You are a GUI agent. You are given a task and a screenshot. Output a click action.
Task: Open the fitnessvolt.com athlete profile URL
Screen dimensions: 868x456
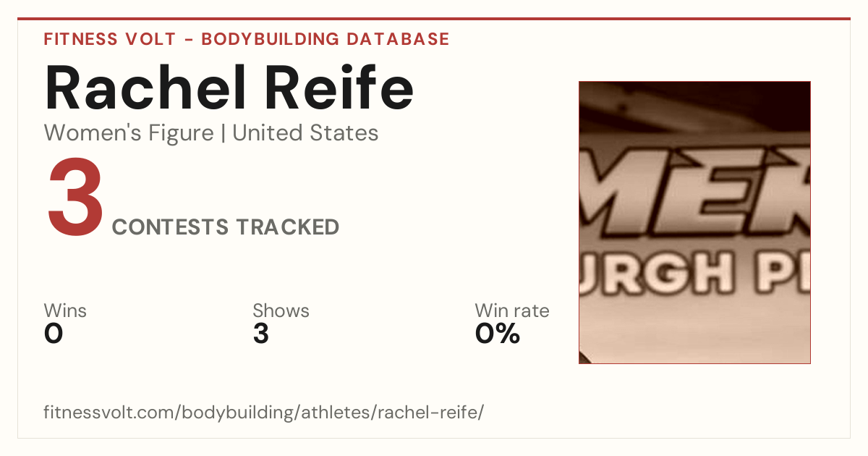pos(264,413)
